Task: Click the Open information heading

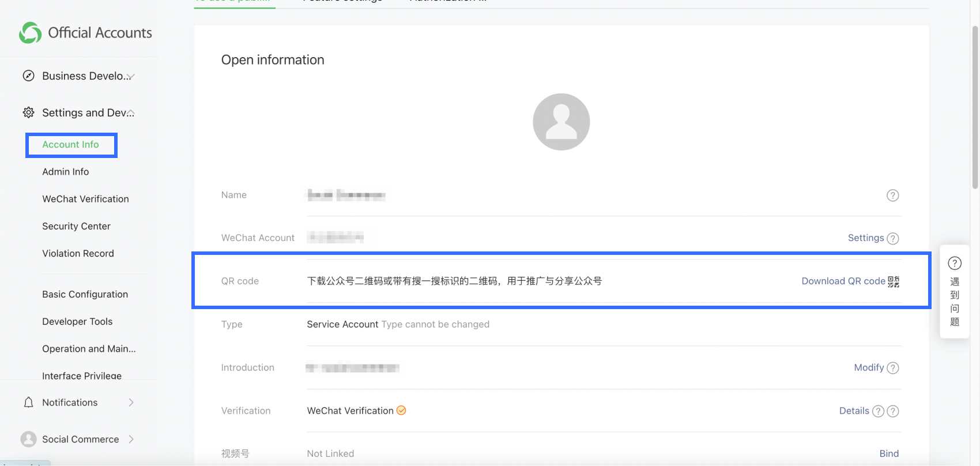Action: coord(273,60)
